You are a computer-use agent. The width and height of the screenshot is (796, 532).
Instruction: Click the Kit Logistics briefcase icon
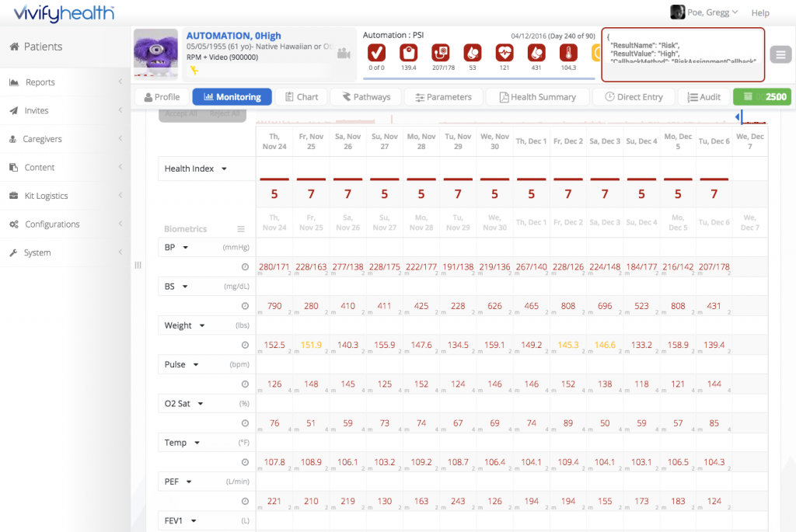tap(14, 196)
